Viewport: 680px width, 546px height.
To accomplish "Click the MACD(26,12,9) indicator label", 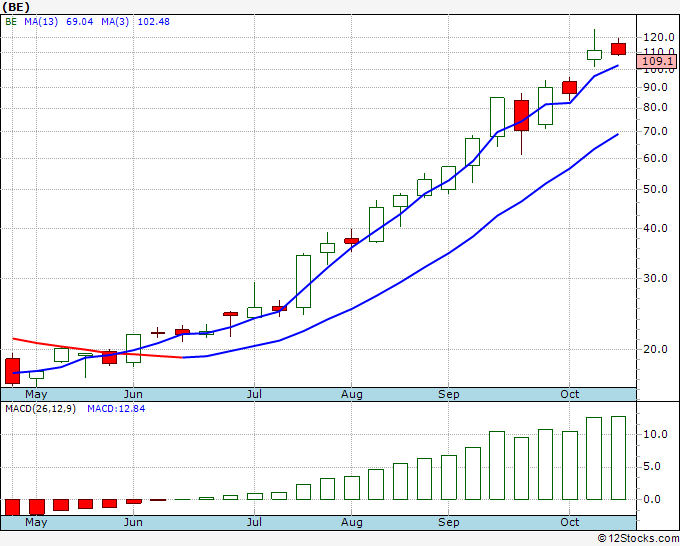I will coord(40,409).
